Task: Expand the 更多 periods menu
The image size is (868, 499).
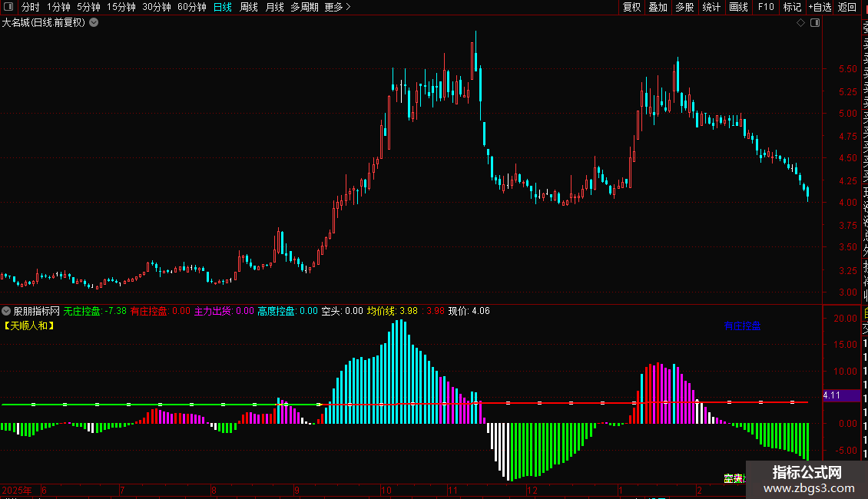Action: tap(337, 7)
